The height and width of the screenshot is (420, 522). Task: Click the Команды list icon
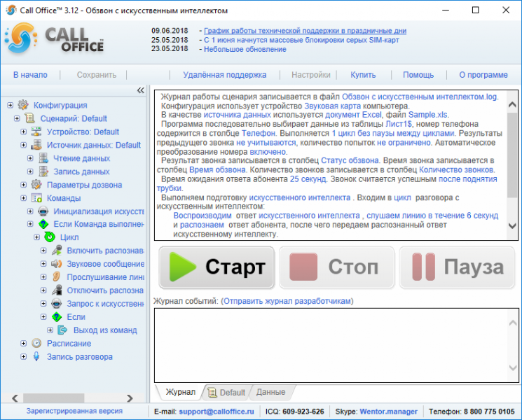click(36, 198)
